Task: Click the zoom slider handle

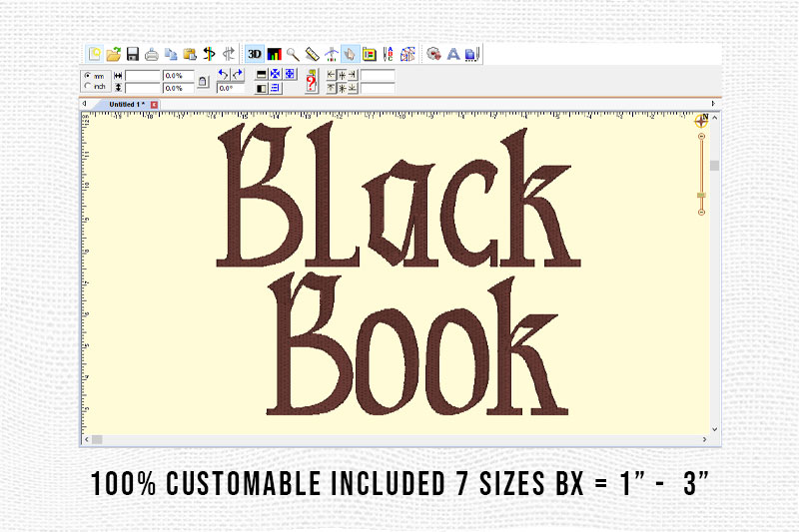Action: pyautogui.click(x=702, y=195)
